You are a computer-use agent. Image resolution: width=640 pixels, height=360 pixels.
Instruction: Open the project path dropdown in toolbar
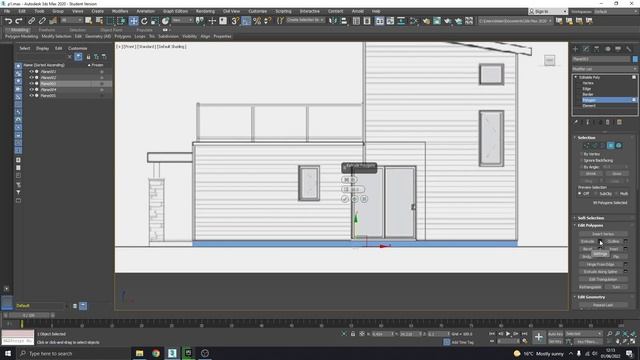[516, 21]
